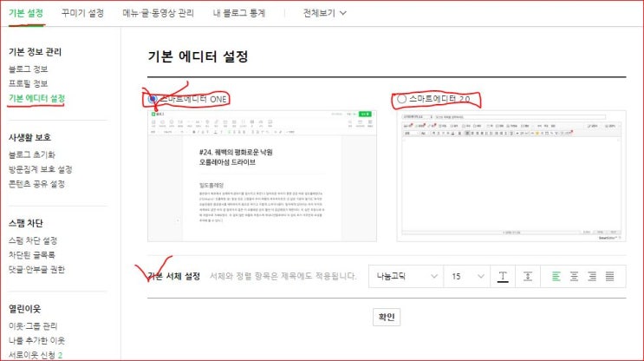Choose right text alignment icon
Screen dimensions: 644x361
[x=592, y=276]
